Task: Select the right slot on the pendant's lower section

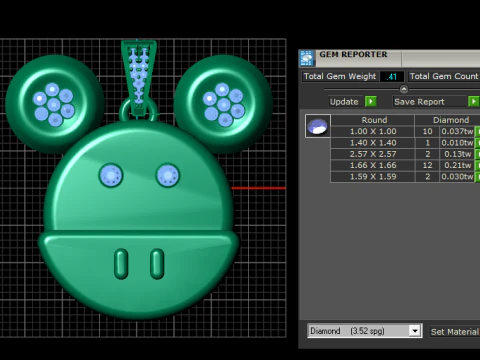Action: coord(157,264)
